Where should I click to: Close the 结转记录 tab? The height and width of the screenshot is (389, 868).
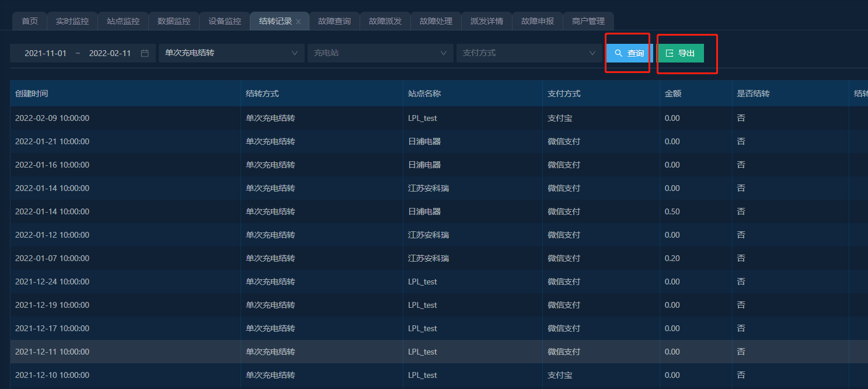pos(298,22)
